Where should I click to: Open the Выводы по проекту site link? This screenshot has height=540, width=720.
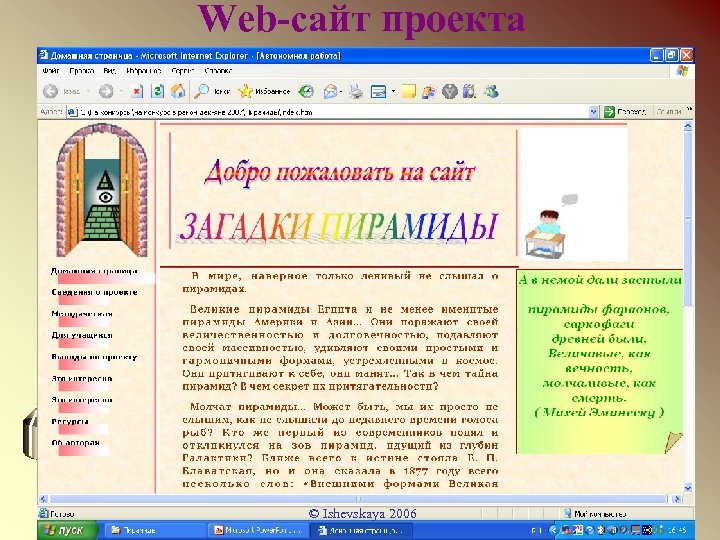(x=95, y=357)
